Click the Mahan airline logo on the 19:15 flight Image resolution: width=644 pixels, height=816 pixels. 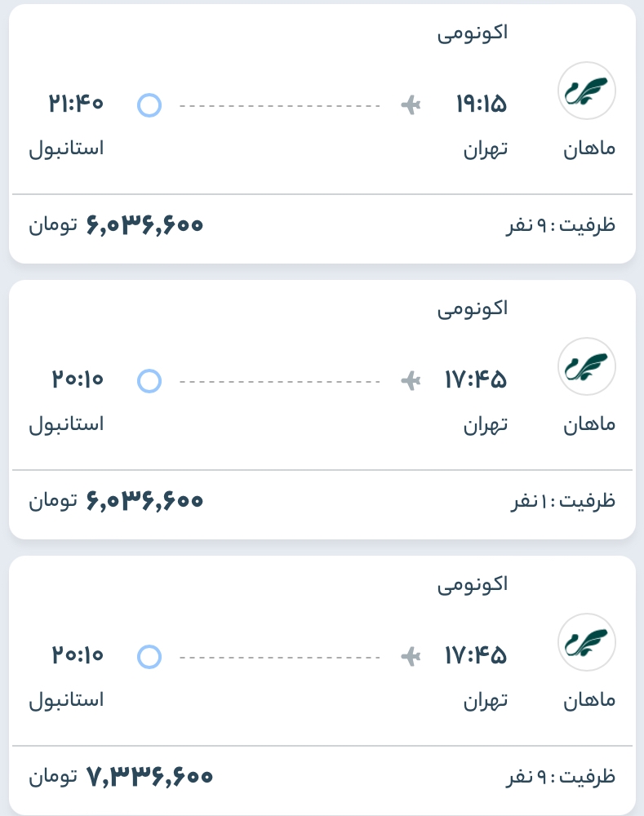point(586,91)
